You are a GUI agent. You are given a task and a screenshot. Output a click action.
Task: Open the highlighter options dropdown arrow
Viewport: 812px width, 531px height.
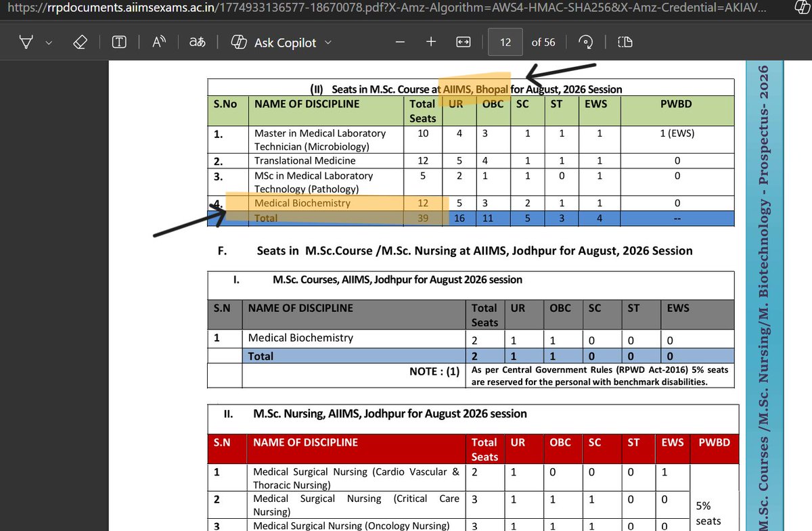click(48, 42)
